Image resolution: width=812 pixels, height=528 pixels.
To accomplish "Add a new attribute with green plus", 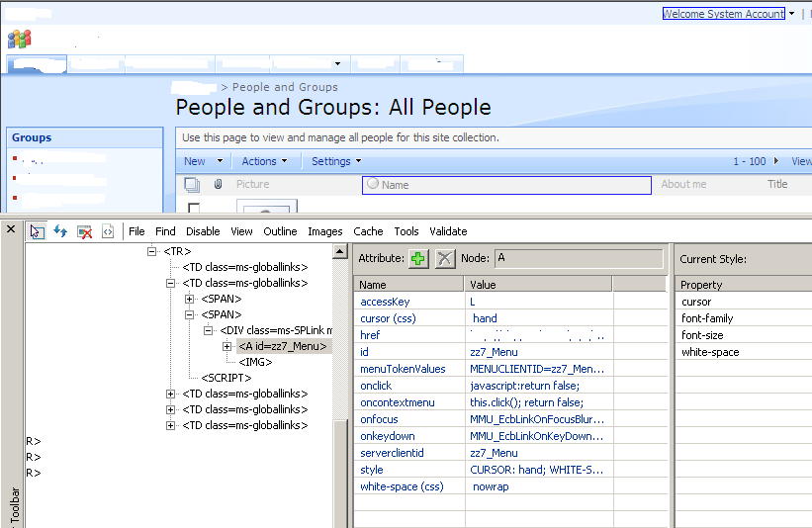I will coord(418,258).
